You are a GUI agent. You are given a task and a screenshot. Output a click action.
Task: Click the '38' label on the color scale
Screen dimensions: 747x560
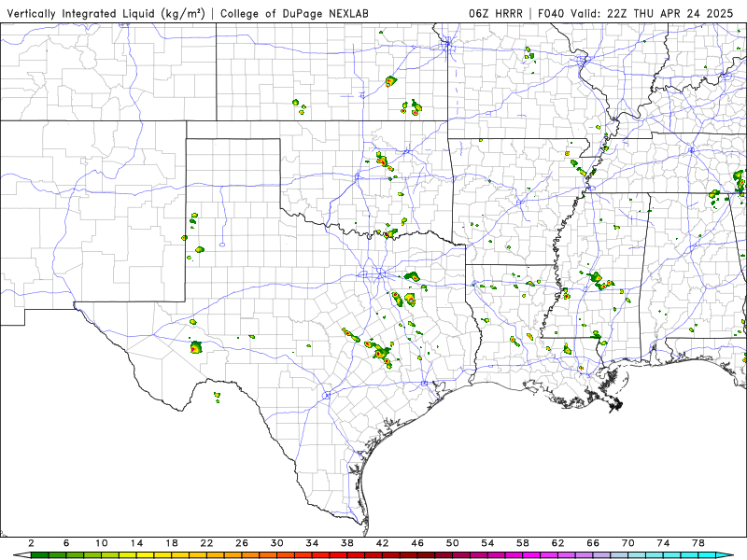(346, 543)
